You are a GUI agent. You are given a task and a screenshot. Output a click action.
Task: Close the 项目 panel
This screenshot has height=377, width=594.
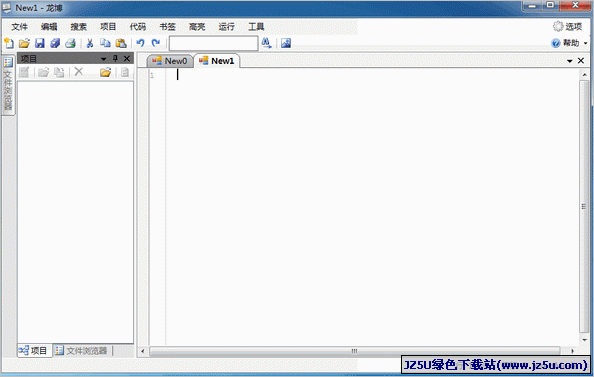click(x=127, y=58)
